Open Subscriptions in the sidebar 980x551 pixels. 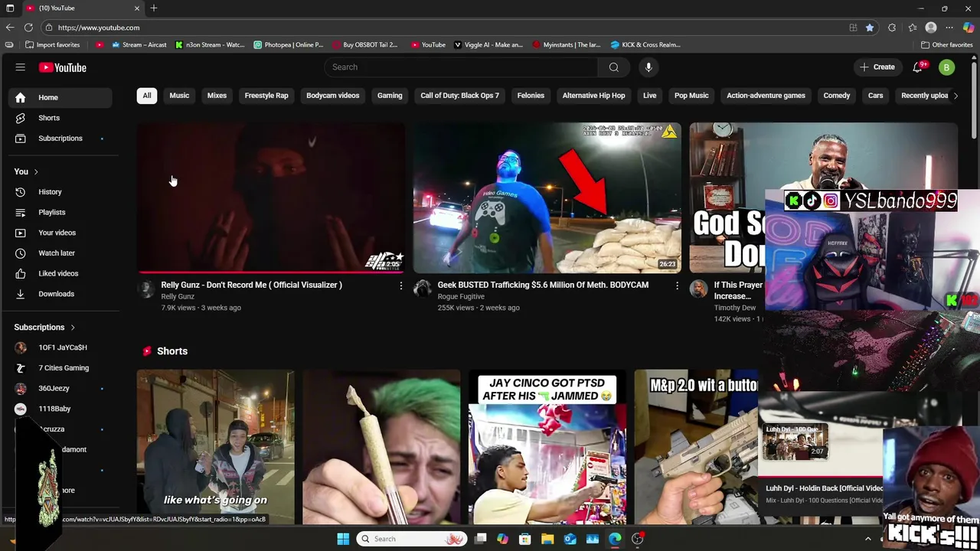[x=60, y=139]
